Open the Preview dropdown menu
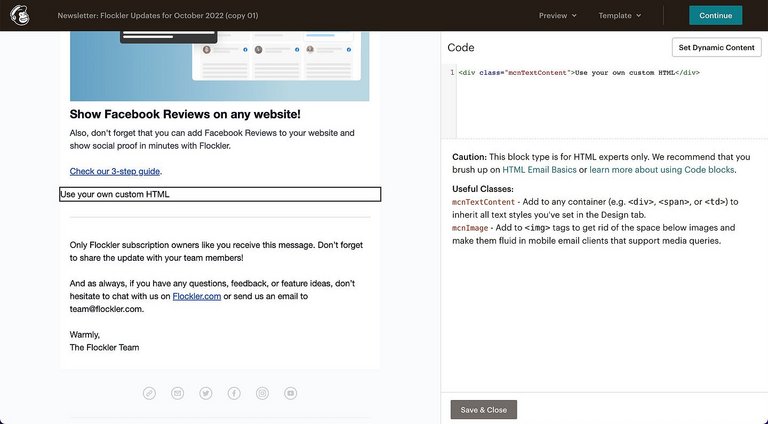The height and width of the screenshot is (424, 768). click(557, 16)
